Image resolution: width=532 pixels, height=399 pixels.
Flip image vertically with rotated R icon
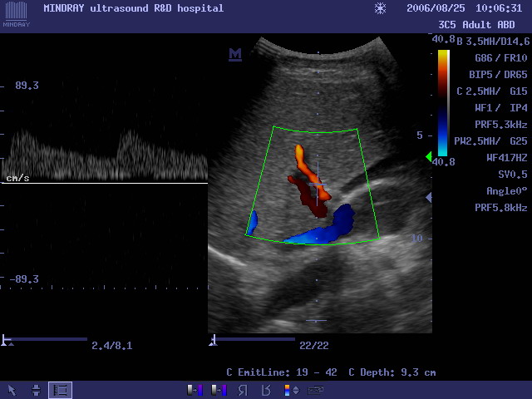pyautogui.click(x=266, y=390)
